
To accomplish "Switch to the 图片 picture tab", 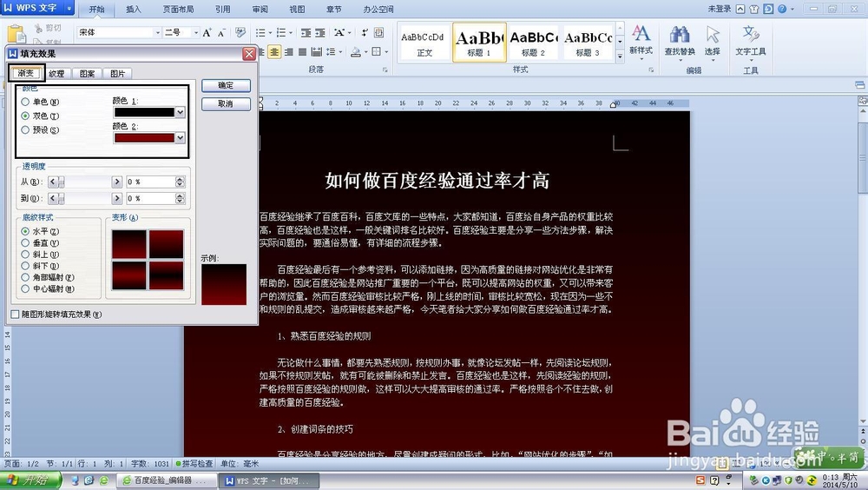I will click(117, 73).
